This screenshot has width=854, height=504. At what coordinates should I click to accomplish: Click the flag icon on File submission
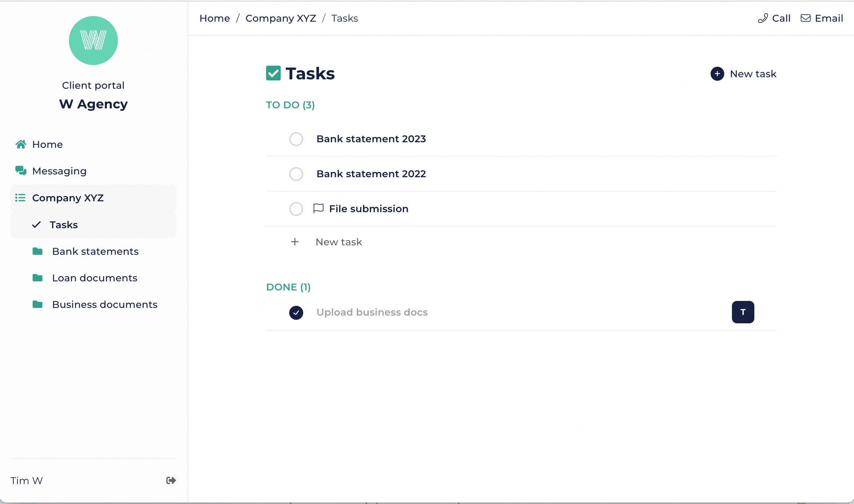click(x=318, y=208)
